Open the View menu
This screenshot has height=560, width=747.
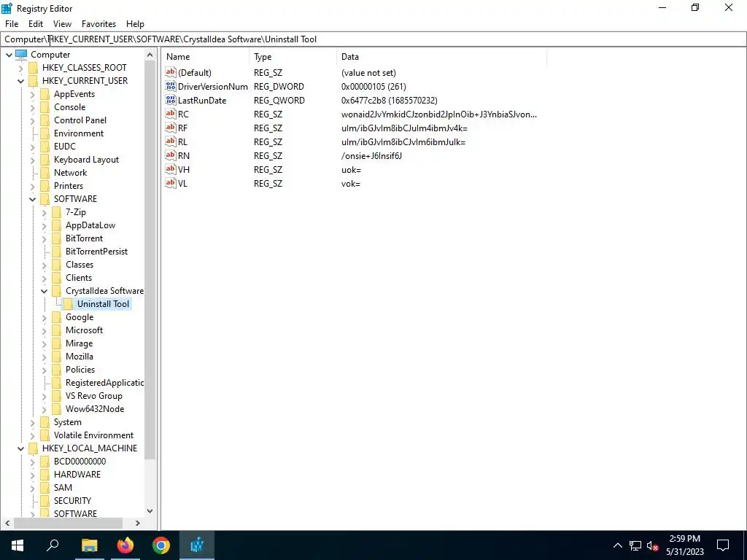click(x=62, y=24)
